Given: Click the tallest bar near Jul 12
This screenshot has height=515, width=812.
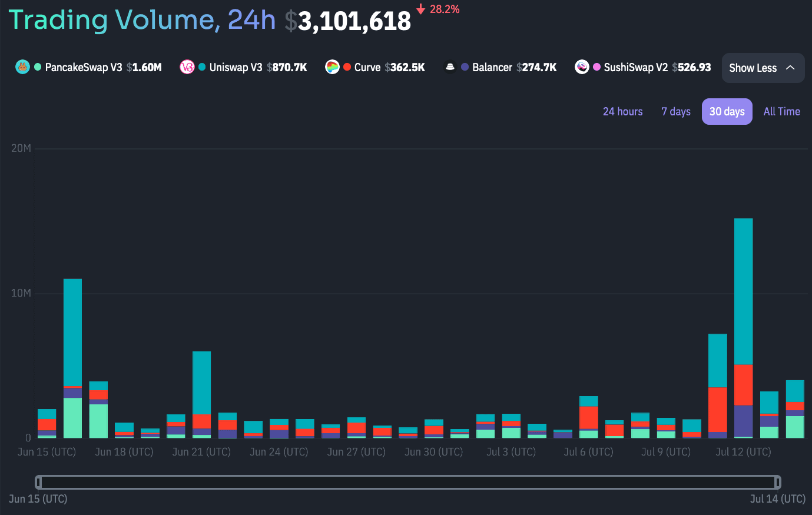Looking at the screenshot, I should [743, 294].
